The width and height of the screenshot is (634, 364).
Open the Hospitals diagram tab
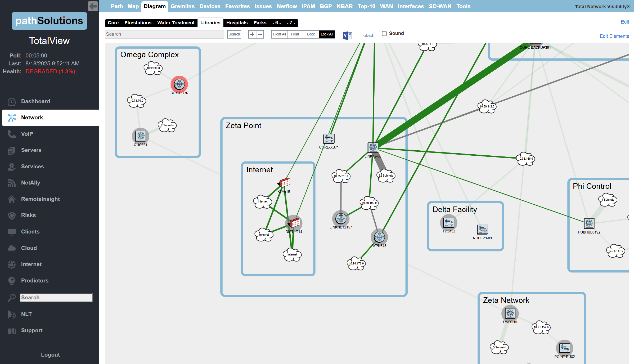click(x=237, y=23)
